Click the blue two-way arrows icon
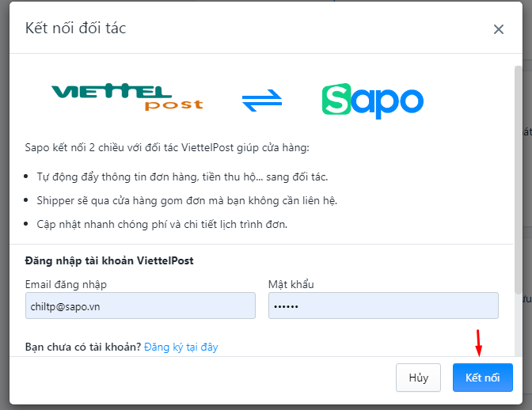 [262, 101]
